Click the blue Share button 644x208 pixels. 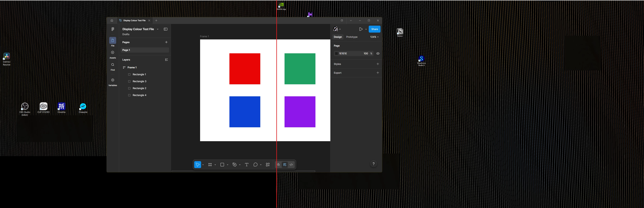tap(374, 29)
